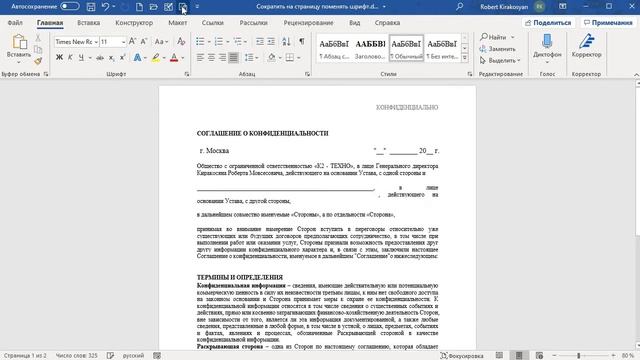Start a numbered list
Screen dimensions: 640x360
coord(219,42)
